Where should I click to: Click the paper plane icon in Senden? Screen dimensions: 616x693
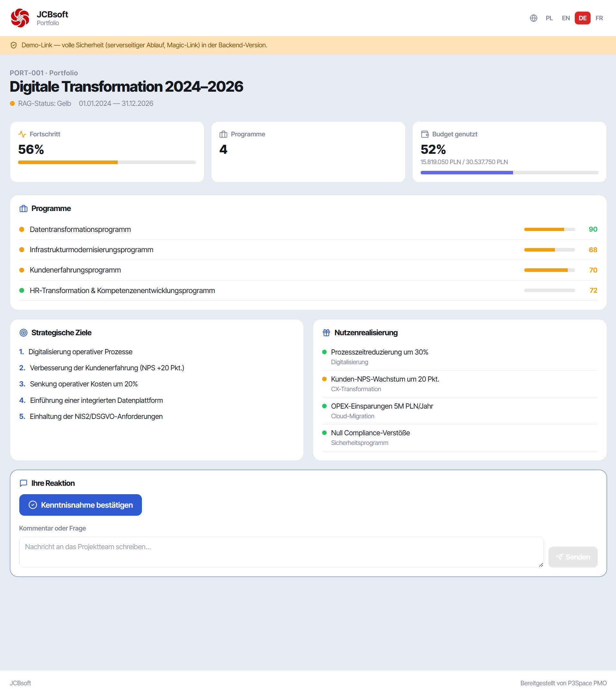[559, 557]
